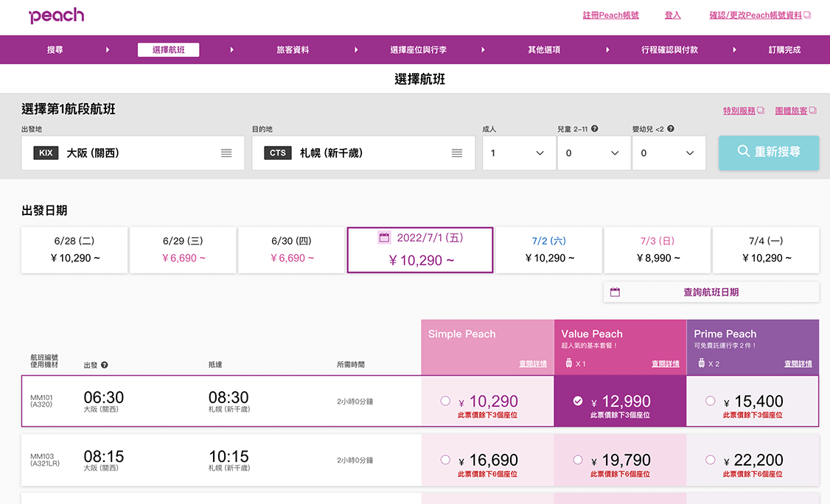This screenshot has width=830, height=504.
Task: Click calendar icon in 查詢航班日期 button
Action: (x=615, y=293)
